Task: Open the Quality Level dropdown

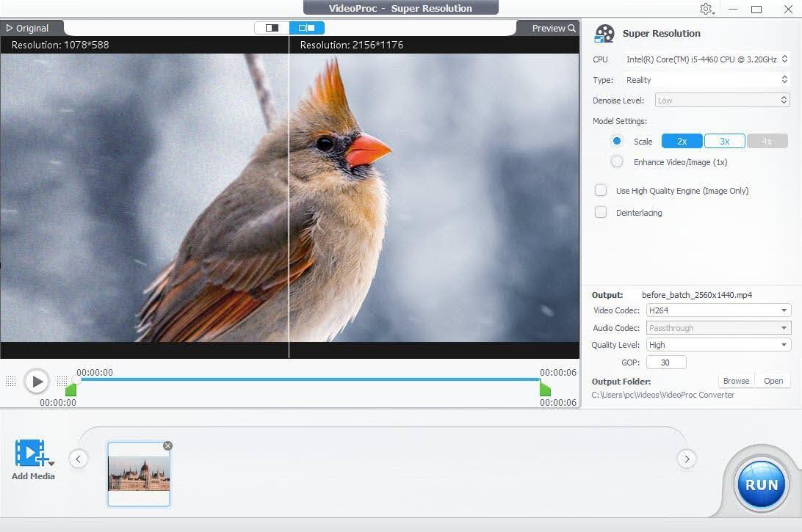Action: tap(718, 345)
